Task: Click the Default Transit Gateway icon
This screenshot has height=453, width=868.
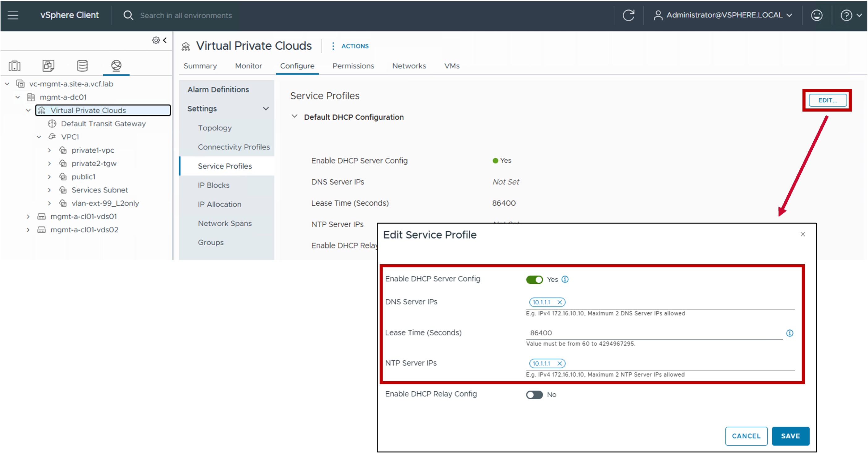Action: click(52, 124)
